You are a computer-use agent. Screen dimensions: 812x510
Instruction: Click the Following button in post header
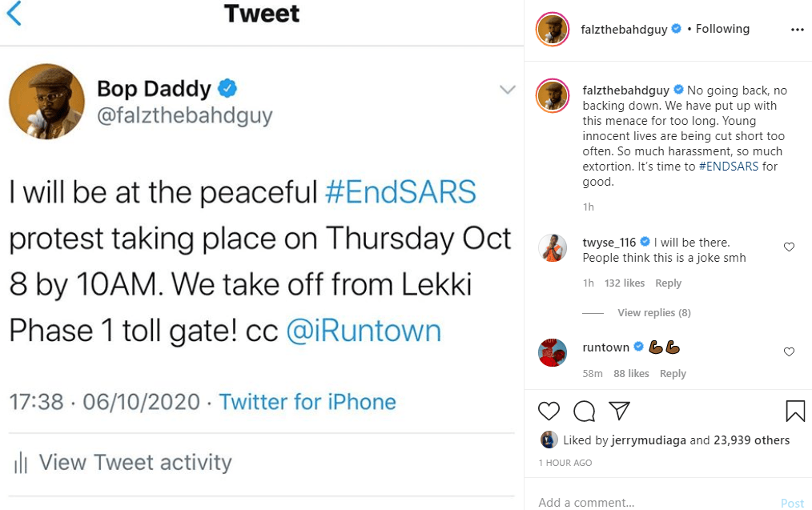click(722, 29)
